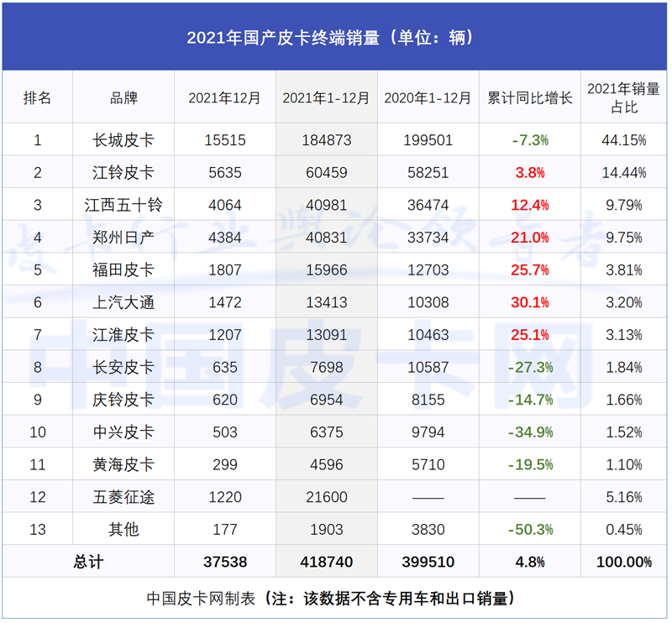Click December value '299'
The height and width of the screenshot is (623, 672).
(224, 464)
